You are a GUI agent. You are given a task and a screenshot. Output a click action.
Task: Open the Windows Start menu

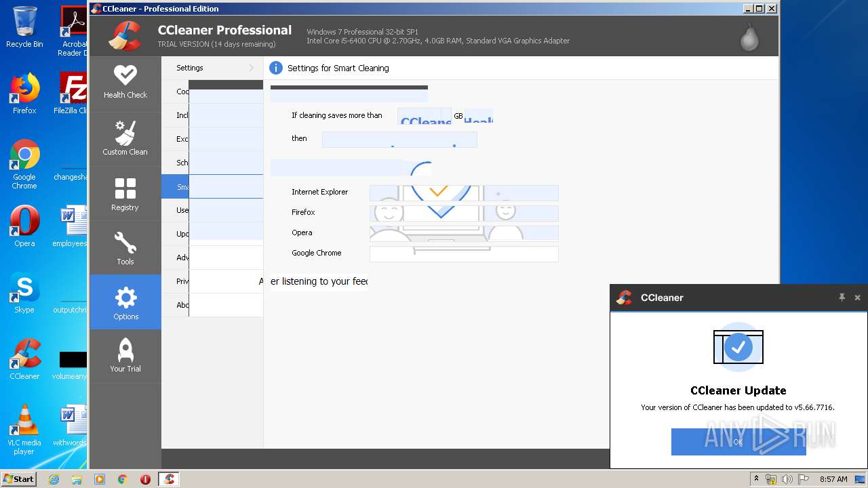point(19,479)
